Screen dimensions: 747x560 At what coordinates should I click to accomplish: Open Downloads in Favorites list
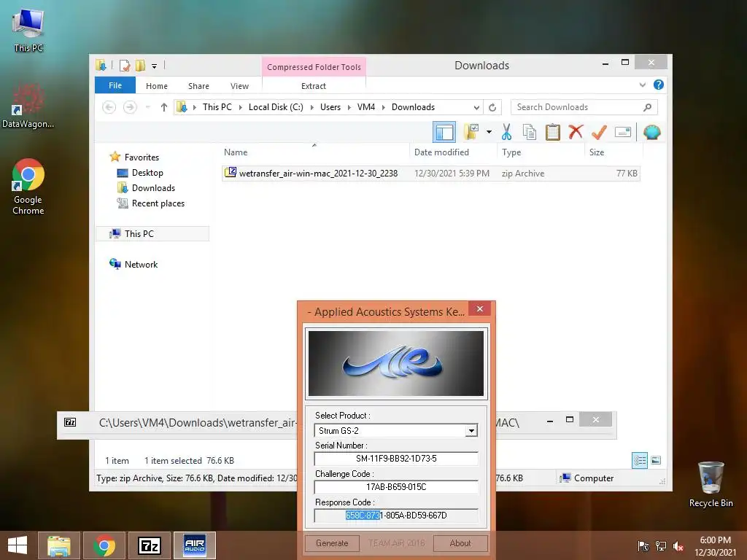[x=153, y=187]
